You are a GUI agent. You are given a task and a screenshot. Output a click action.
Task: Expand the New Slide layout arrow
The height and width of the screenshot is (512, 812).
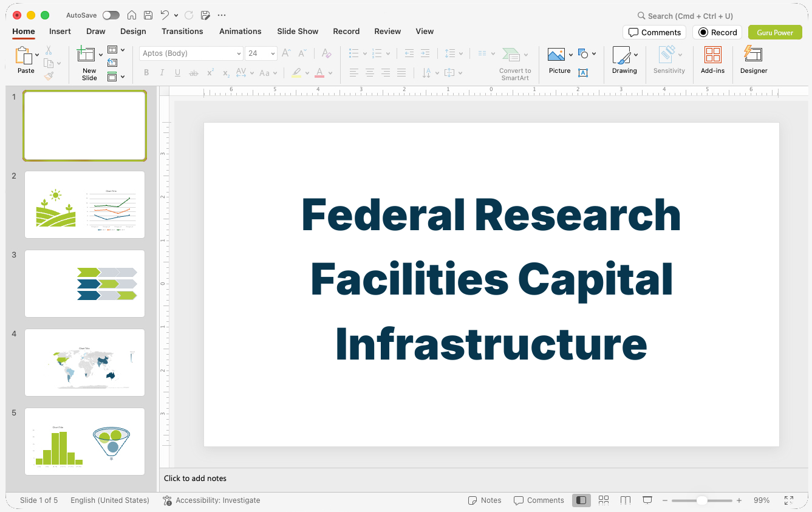pyautogui.click(x=101, y=55)
